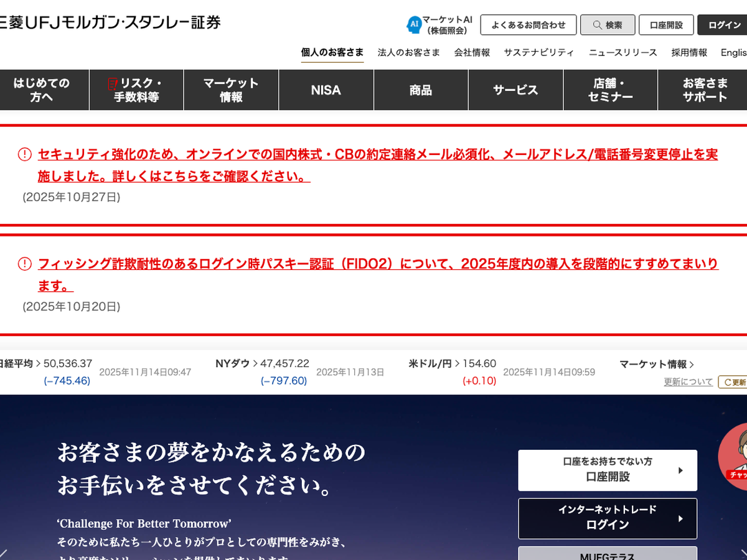This screenshot has width=747, height=560.
Task: Click the alert icon beside セキュリティ強化 notice
Action: pyautogui.click(x=24, y=154)
